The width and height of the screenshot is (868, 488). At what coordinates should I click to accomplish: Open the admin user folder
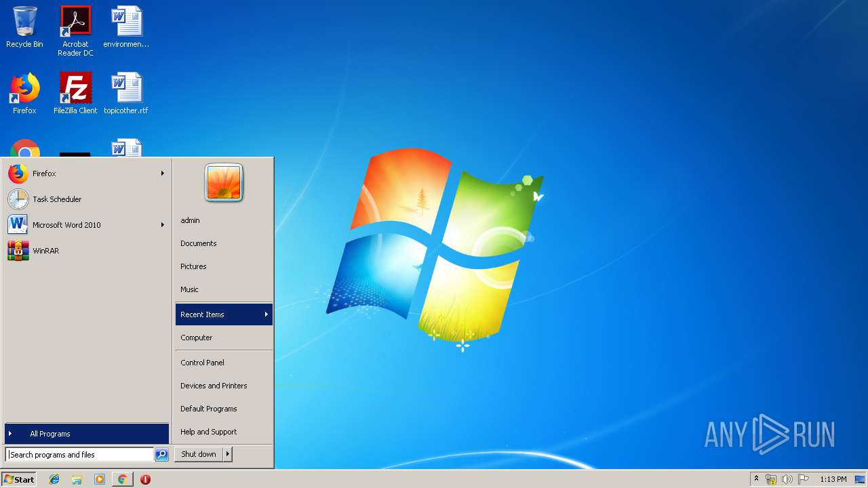click(224, 220)
